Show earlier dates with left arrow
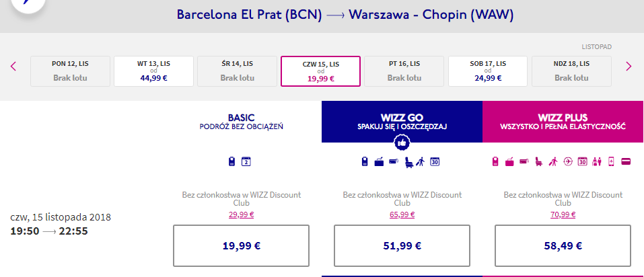Viewport: 644px width, 277px height. (13, 66)
